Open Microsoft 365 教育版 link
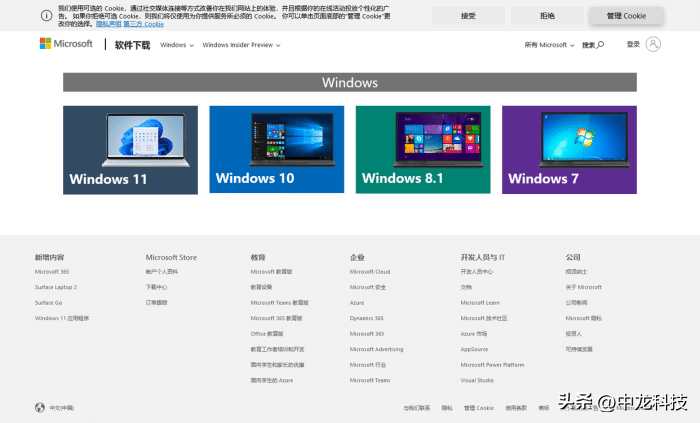The height and width of the screenshot is (423, 700). pos(276,319)
